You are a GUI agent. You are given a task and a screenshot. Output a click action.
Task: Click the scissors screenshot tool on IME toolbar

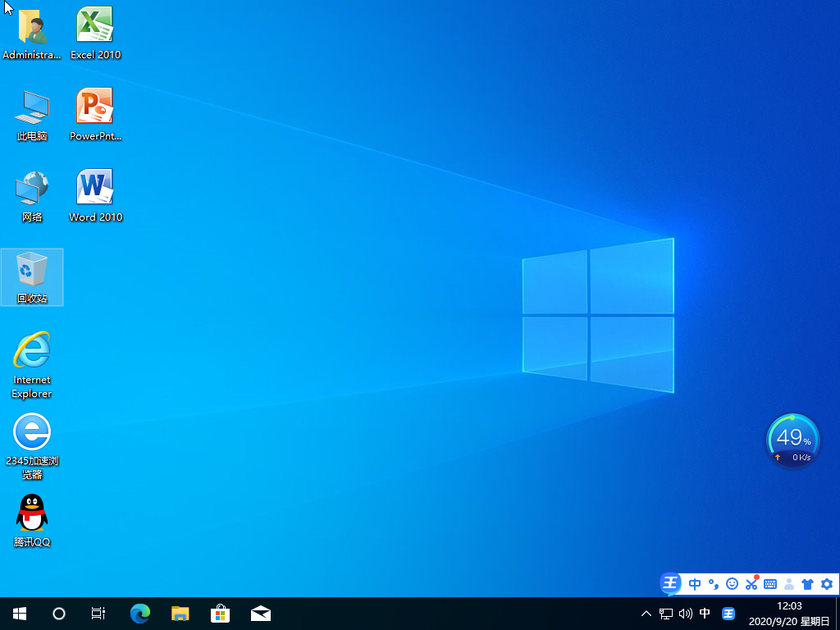[751, 584]
